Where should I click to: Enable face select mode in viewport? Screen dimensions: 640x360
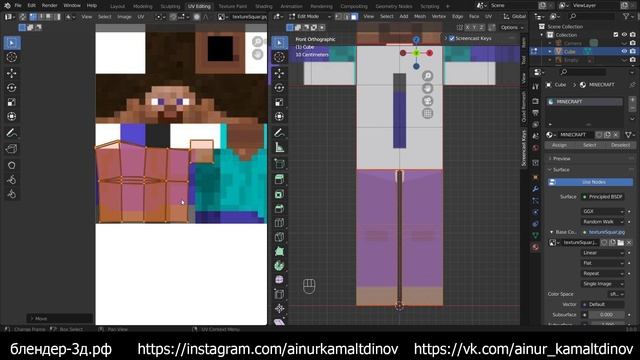point(354,16)
